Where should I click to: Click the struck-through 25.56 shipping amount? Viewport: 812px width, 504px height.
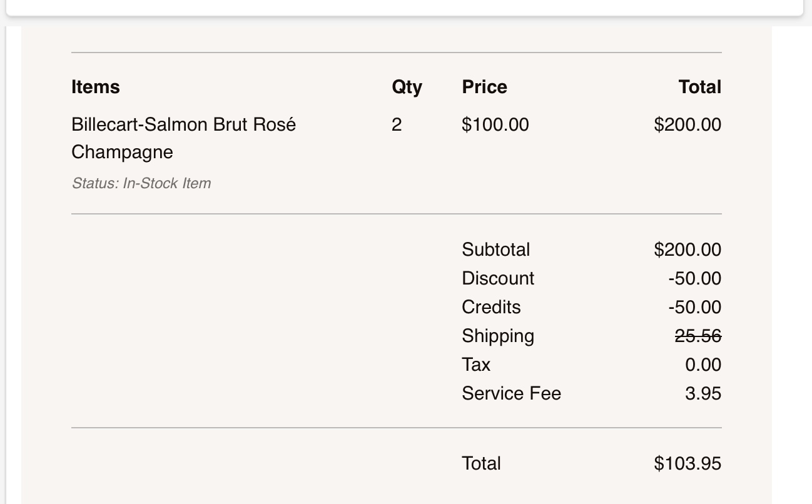[698, 336]
